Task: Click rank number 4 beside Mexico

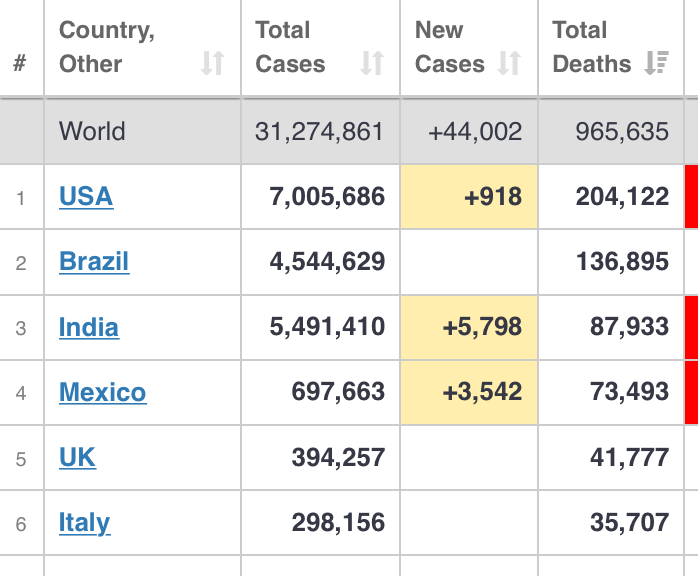Action: click(x=20, y=393)
